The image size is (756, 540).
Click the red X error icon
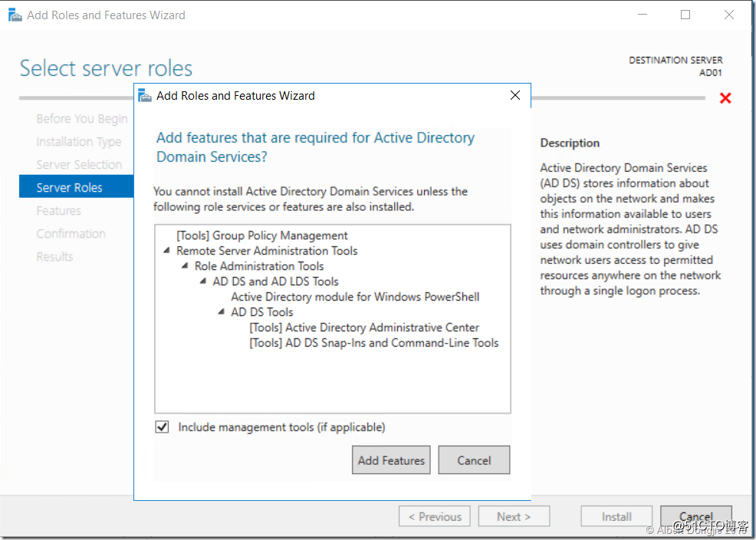pyautogui.click(x=725, y=98)
